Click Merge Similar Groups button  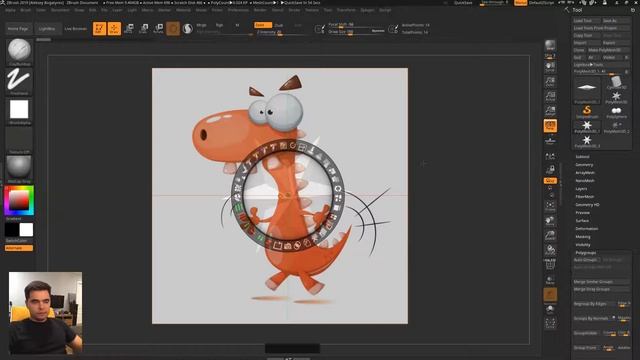(601, 282)
